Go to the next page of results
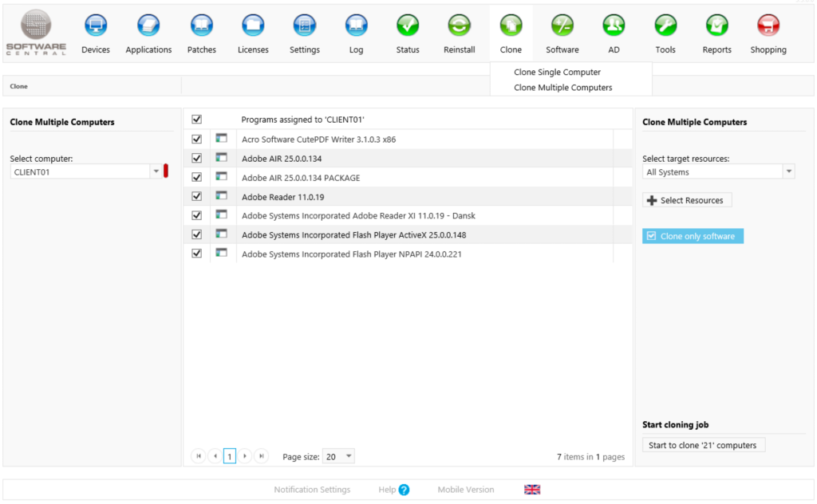The image size is (817, 504). point(245,456)
